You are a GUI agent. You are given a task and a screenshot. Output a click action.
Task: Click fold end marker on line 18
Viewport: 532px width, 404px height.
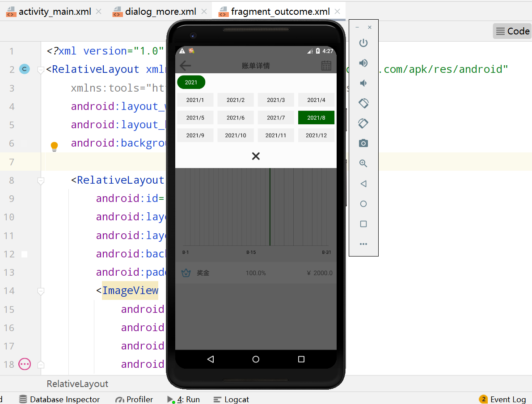click(x=41, y=365)
